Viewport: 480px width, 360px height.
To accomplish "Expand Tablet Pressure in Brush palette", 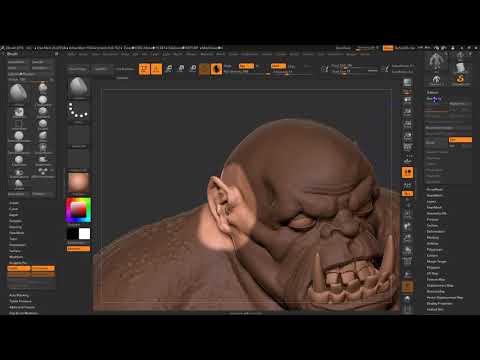I will click(x=20, y=301).
